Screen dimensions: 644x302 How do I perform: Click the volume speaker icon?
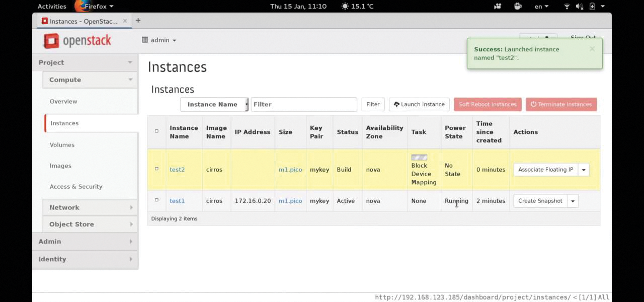pyautogui.click(x=579, y=7)
